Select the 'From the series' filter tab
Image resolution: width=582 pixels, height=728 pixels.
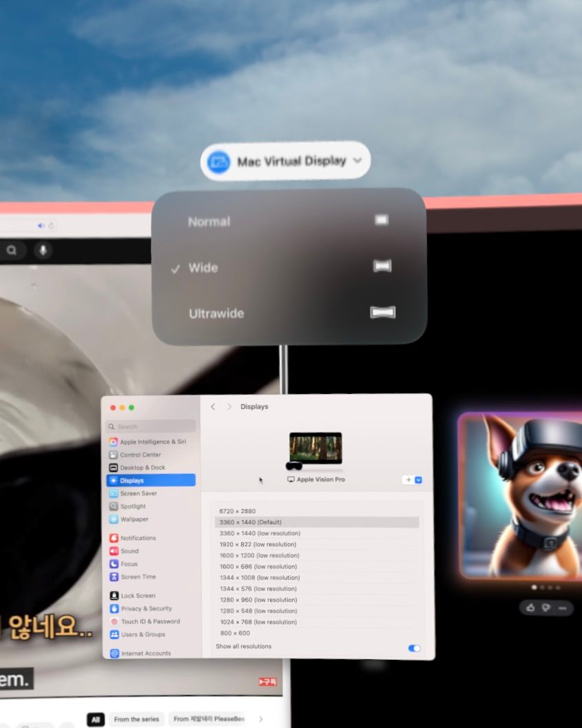(x=136, y=719)
